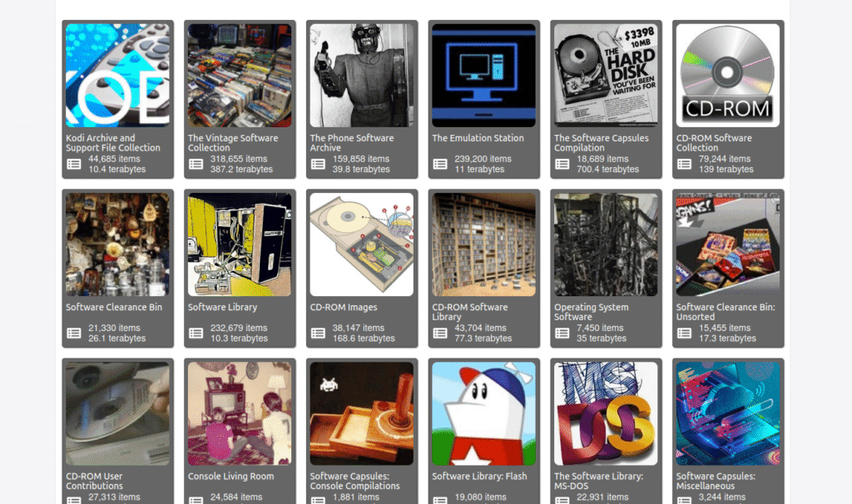The height and width of the screenshot is (504, 852).
Task: Select the blue computer Emulation Station thumbnail
Action: [x=483, y=76]
